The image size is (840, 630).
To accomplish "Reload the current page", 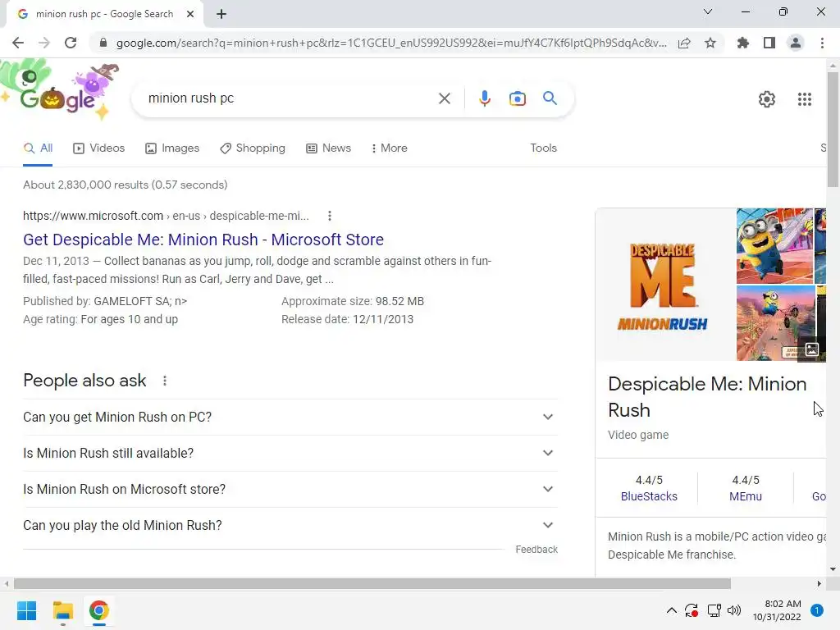I will [71, 43].
